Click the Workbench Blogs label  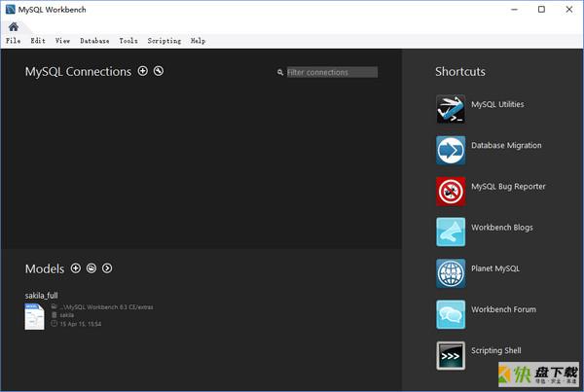point(502,228)
